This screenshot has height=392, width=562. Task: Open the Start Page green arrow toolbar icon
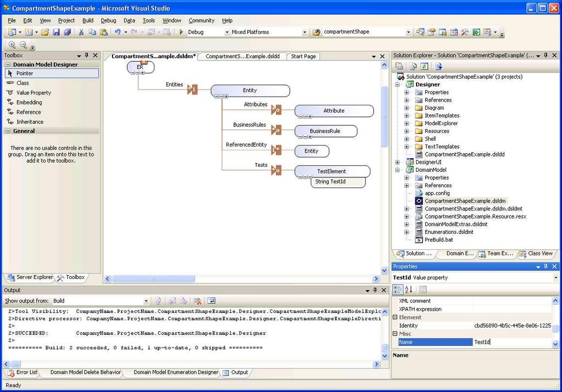click(476, 32)
